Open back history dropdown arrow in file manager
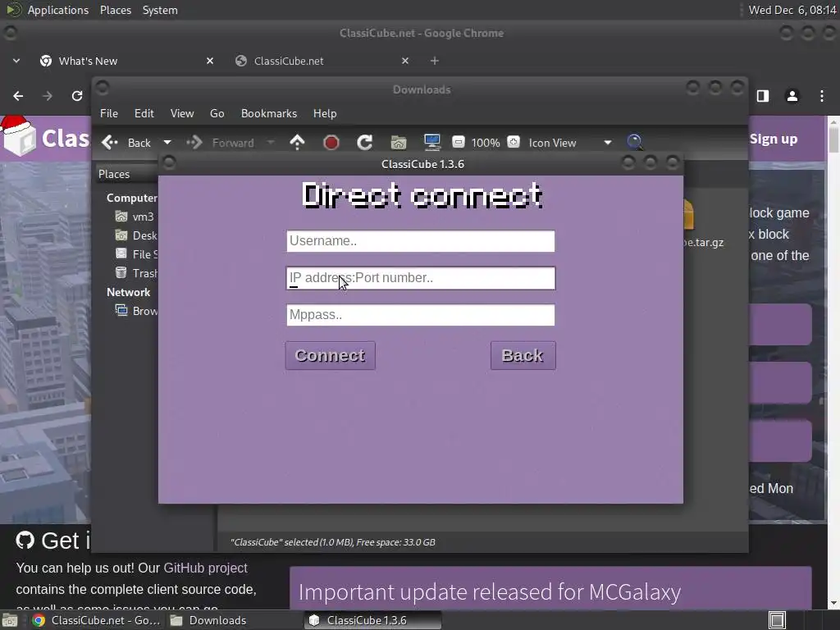This screenshot has height=630, width=840. 167,143
